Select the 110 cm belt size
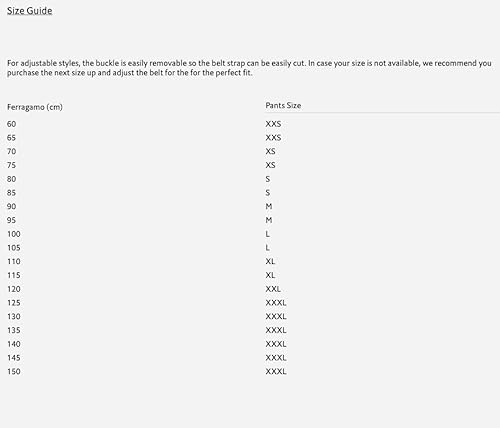Image resolution: width=500 pixels, height=428 pixels. point(14,261)
